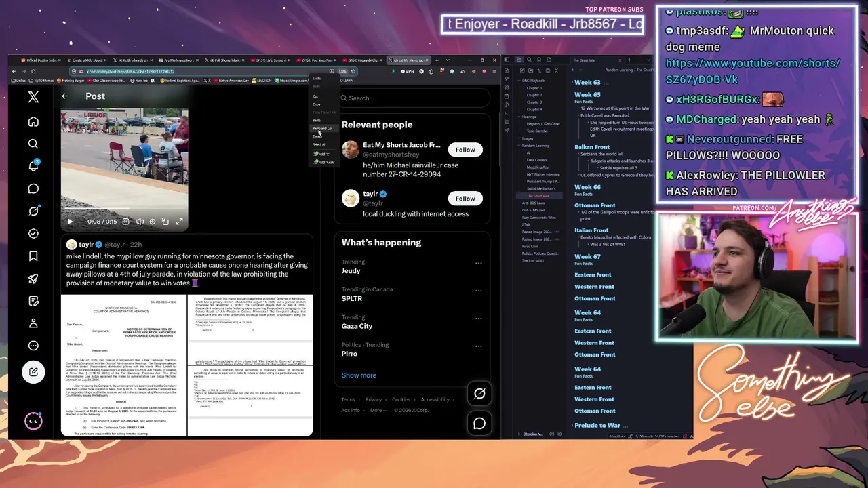Play the embedded video
Viewport: 868px width, 488px height.
69,222
